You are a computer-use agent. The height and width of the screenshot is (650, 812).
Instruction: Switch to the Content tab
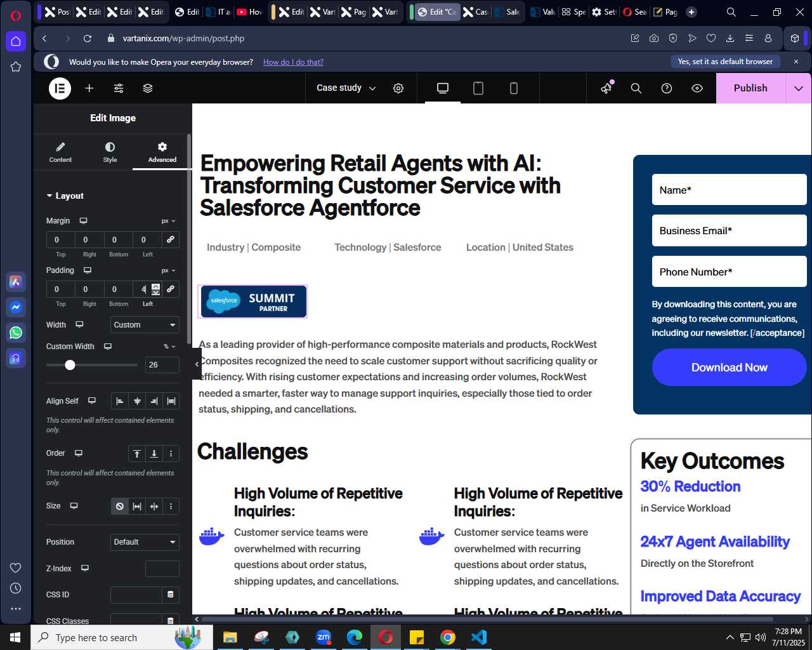pos(60,152)
